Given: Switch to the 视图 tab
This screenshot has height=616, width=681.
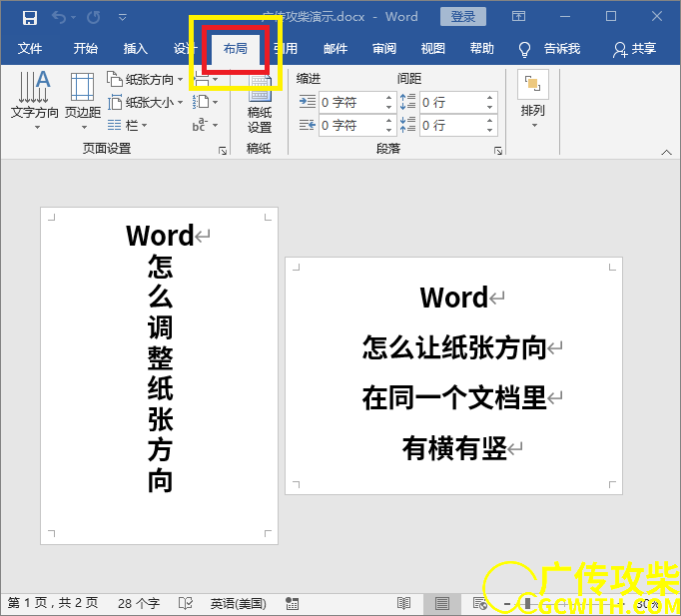Looking at the screenshot, I should pyautogui.click(x=433, y=48).
